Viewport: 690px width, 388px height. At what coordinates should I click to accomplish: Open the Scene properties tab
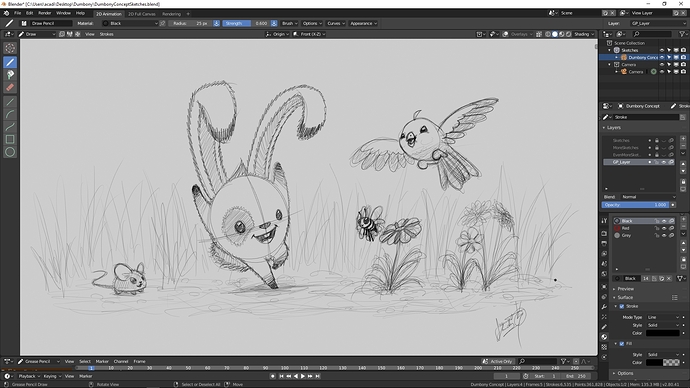604,264
